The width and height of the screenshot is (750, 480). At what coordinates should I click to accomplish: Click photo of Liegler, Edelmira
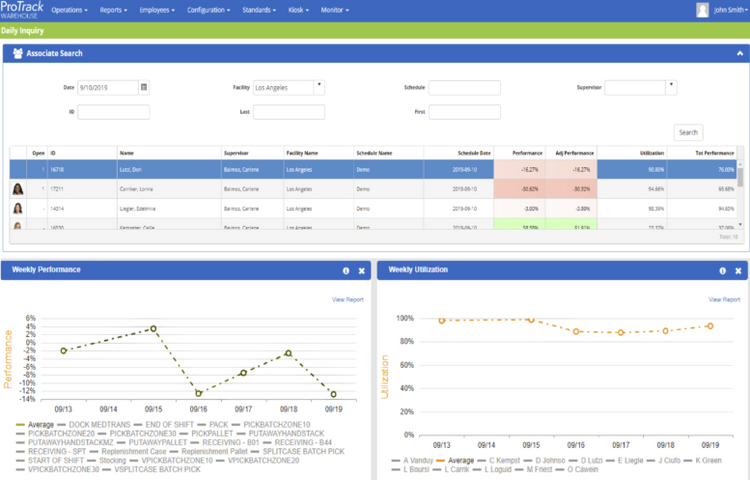[18, 208]
